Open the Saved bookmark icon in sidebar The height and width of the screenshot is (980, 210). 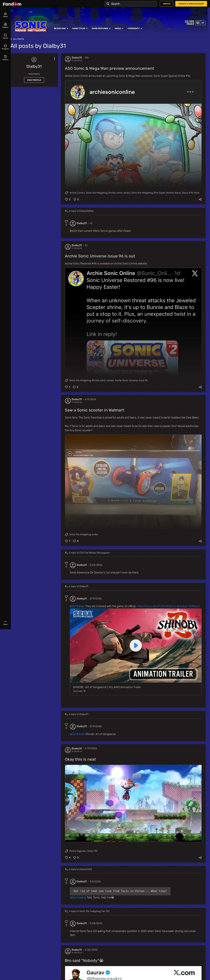[x=5, y=36]
